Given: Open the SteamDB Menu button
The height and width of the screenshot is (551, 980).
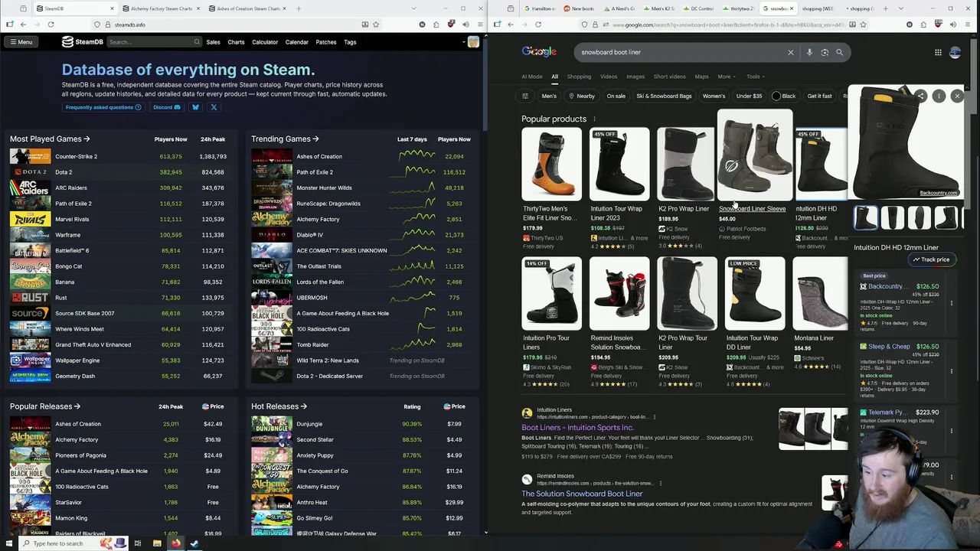Looking at the screenshot, I should tap(21, 42).
